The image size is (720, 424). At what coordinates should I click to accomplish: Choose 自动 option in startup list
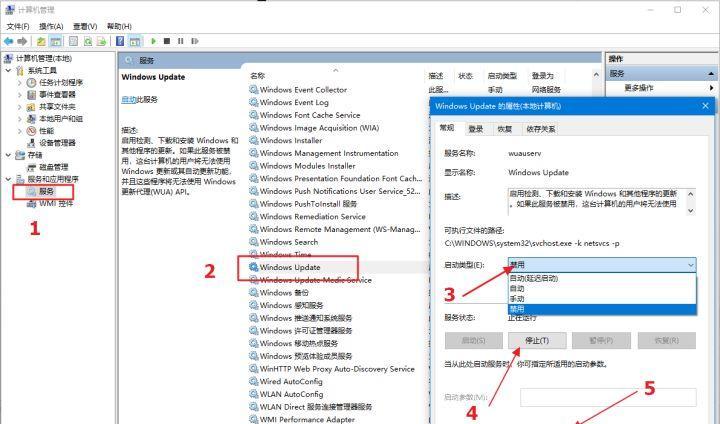tap(602, 288)
